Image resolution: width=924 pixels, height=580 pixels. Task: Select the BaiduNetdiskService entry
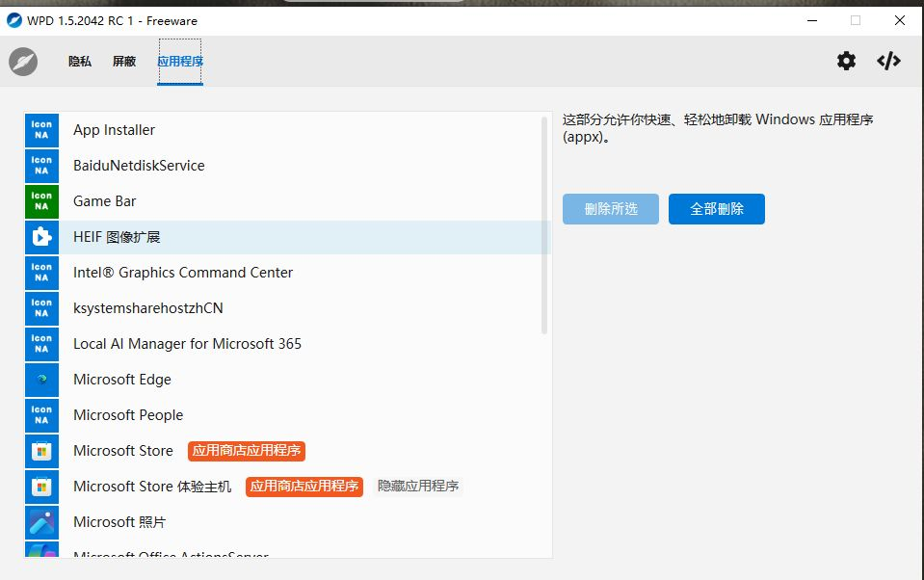[x=139, y=166]
